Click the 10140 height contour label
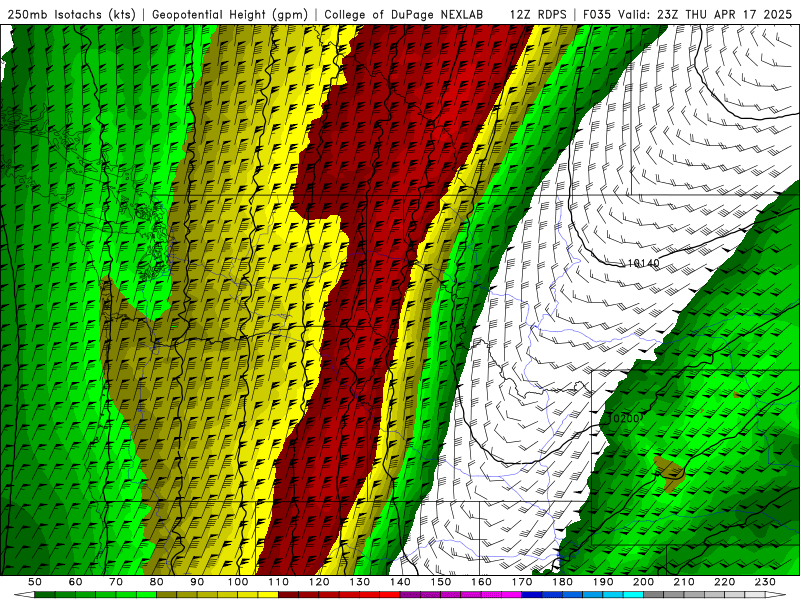Screen dimensions: 800x600 tap(643, 263)
